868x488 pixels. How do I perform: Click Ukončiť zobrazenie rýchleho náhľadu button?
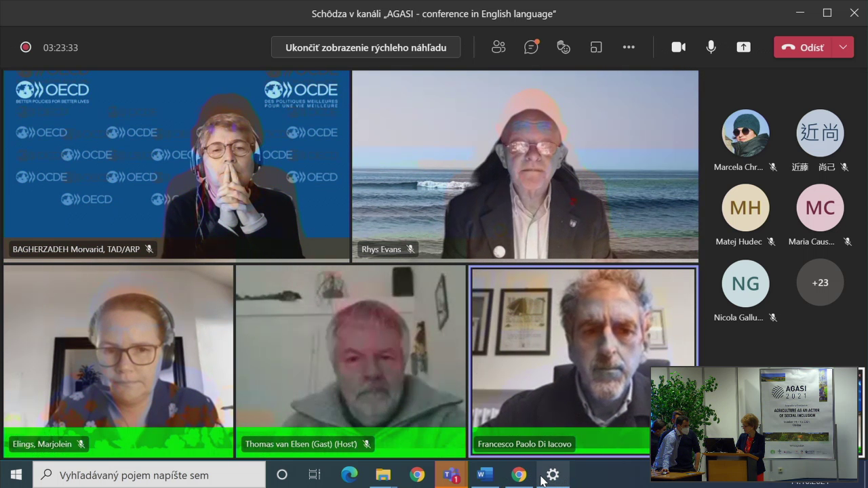point(366,47)
